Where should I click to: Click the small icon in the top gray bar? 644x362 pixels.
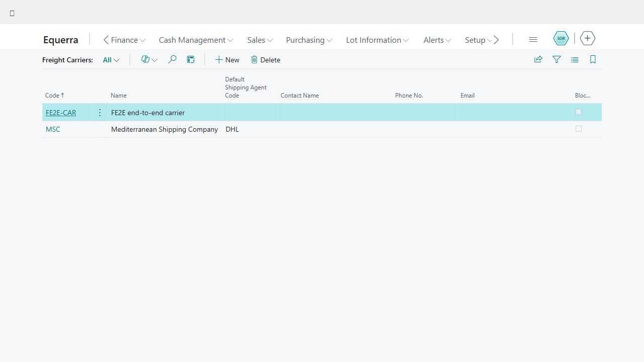tap(12, 13)
